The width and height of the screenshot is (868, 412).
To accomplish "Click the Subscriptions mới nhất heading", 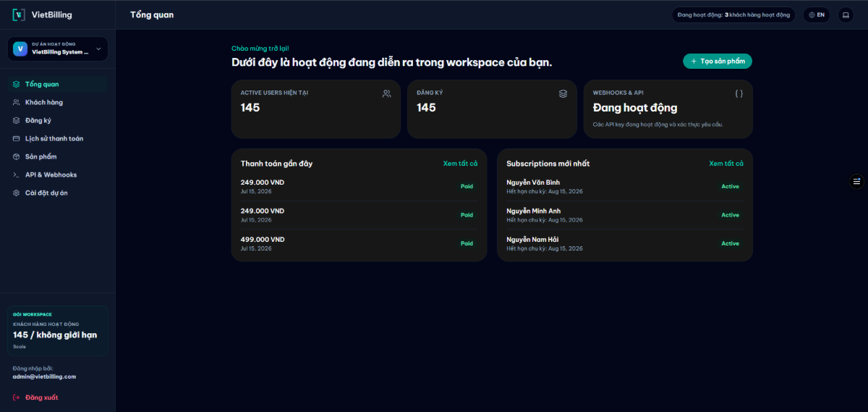I will (x=548, y=164).
